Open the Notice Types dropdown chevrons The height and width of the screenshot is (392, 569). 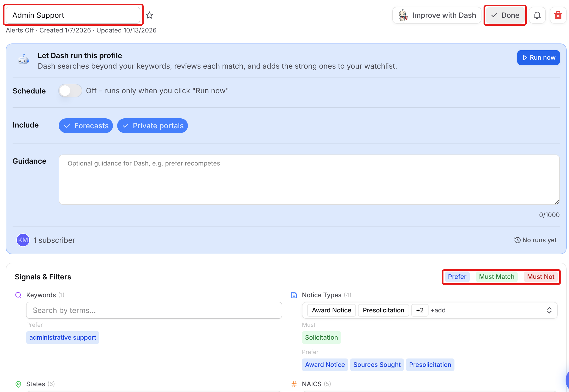[549, 310]
